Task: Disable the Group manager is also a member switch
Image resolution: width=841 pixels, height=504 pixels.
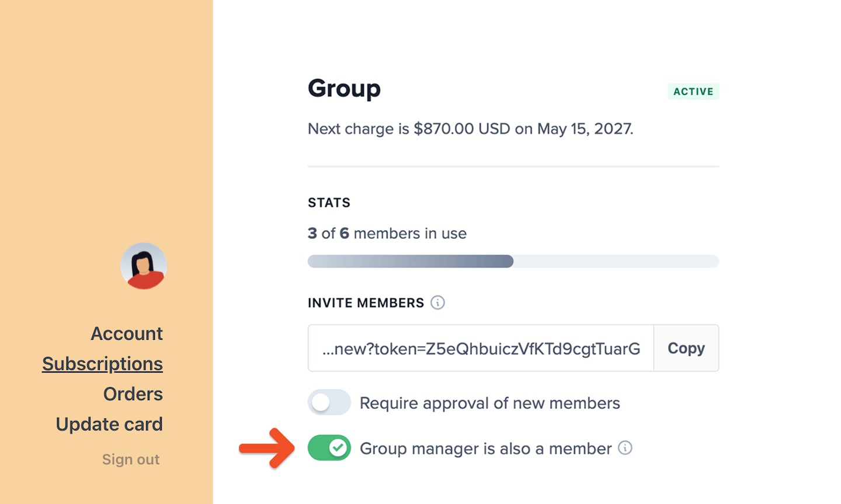Action: coord(329,448)
